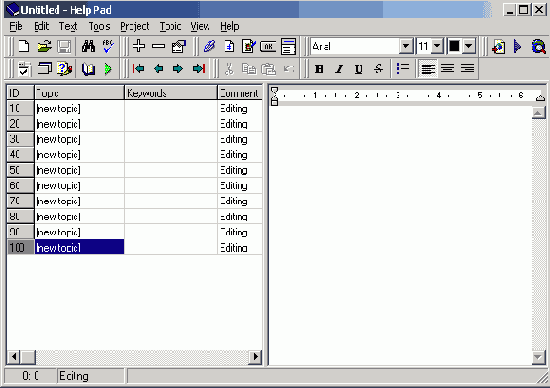The image size is (550, 388).
Task: Toggle Bold formatting
Action: coord(319,69)
